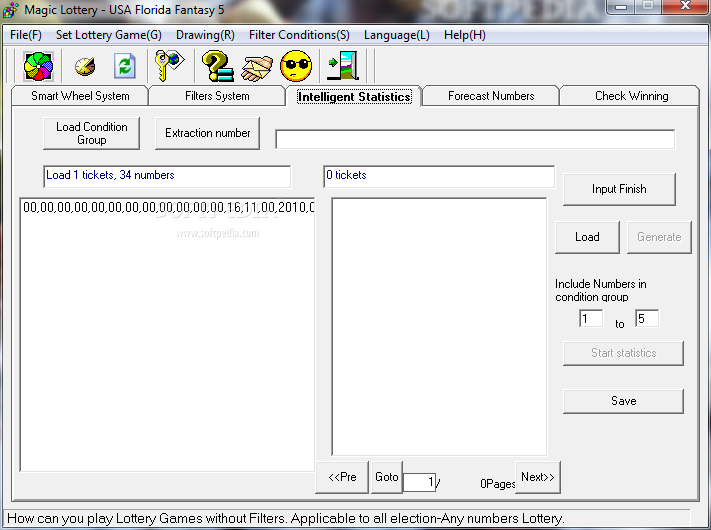
Task: Click the 'Load 1 tickets, 34 numbers' field
Action: (167, 176)
